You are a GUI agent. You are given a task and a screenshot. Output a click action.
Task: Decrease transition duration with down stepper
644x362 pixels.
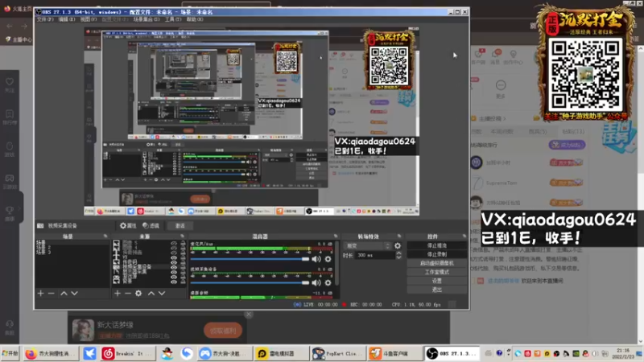398,257
